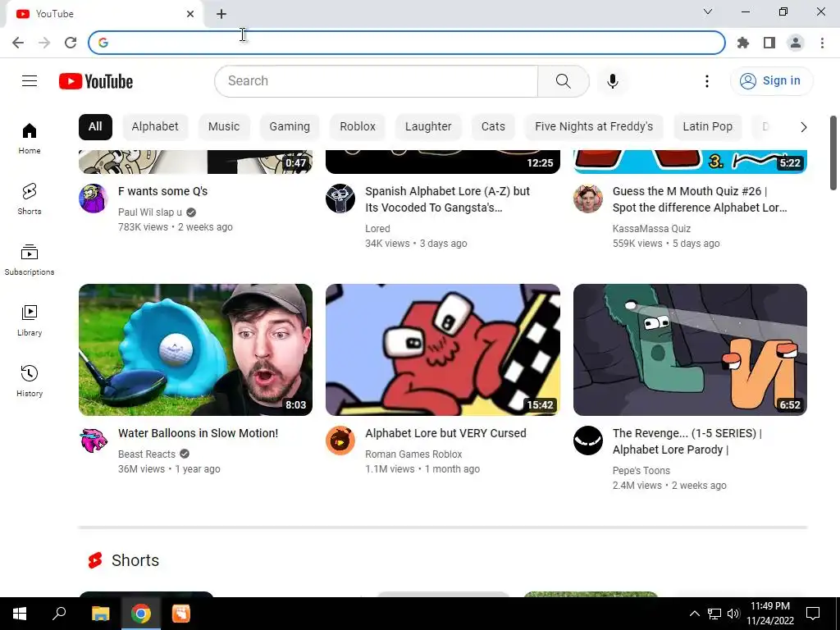
Task: Click the Water Balloons video thumbnail
Action: coord(195,349)
